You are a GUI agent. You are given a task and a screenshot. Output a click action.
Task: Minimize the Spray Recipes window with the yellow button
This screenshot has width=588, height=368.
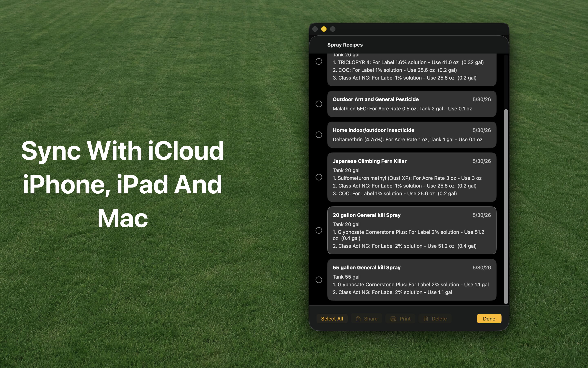coord(324,29)
